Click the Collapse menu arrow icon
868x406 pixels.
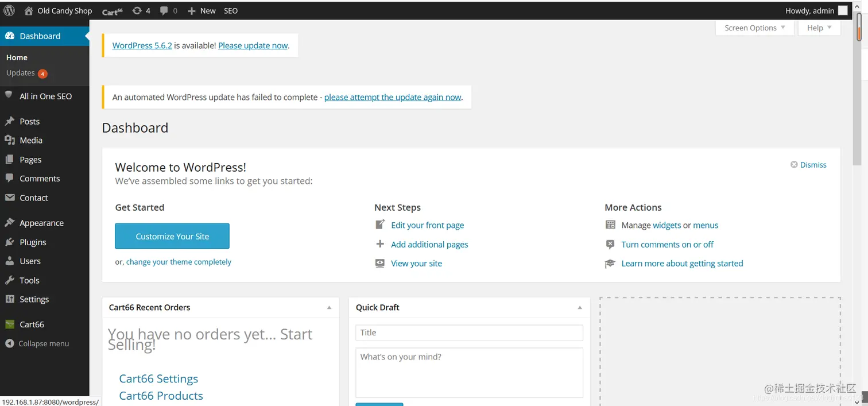coord(9,343)
